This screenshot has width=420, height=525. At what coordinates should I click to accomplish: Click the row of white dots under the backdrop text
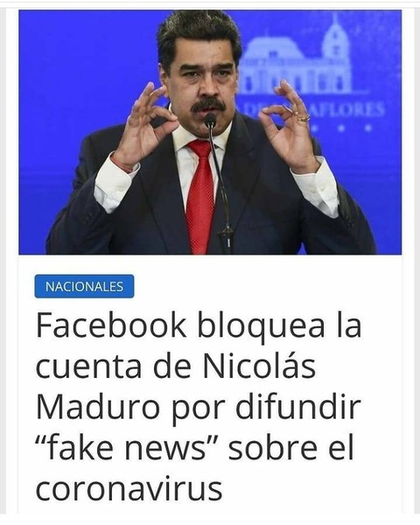point(341,128)
